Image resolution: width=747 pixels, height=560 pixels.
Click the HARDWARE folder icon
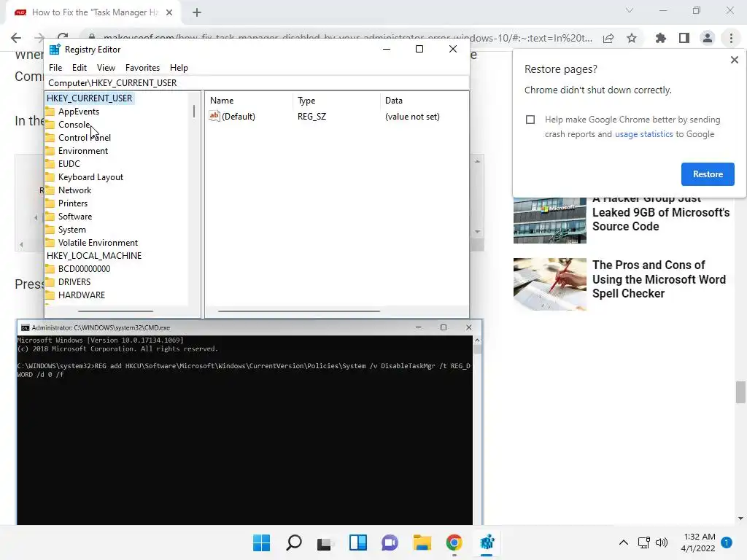pyautogui.click(x=50, y=295)
